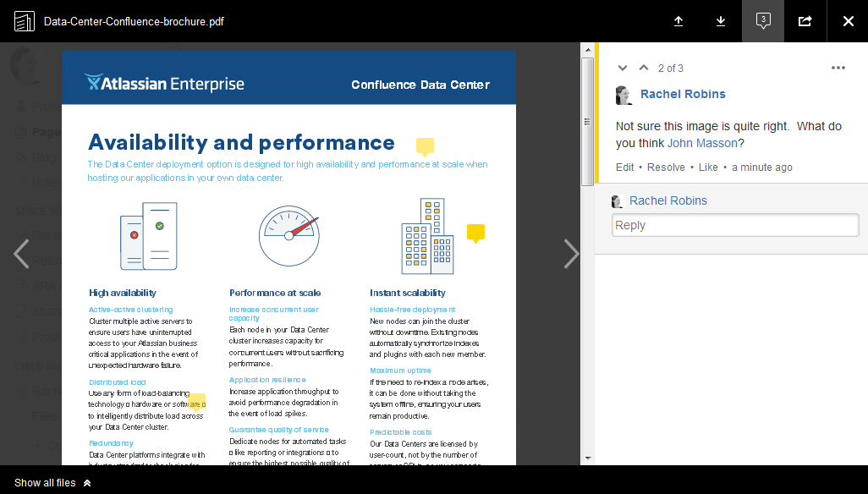Select the comment pin beside buildings illustration
This screenshot has width=868, height=494.
pos(475,233)
